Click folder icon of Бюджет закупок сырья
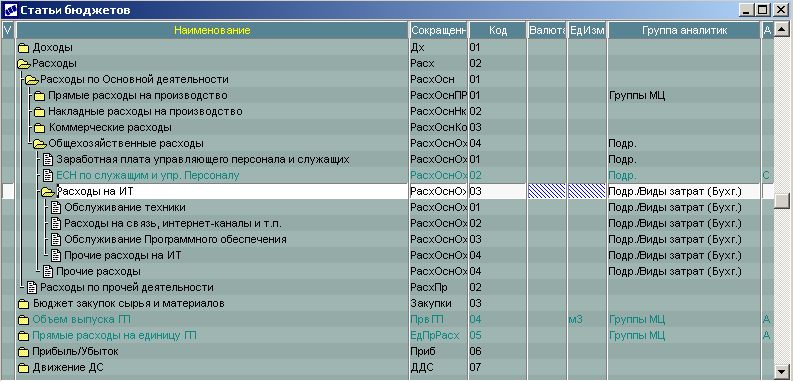 (24, 304)
